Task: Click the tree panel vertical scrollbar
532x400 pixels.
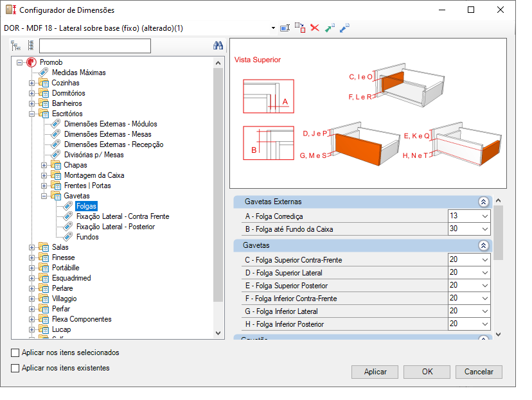Action: pyautogui.click(x=218, y=185)
